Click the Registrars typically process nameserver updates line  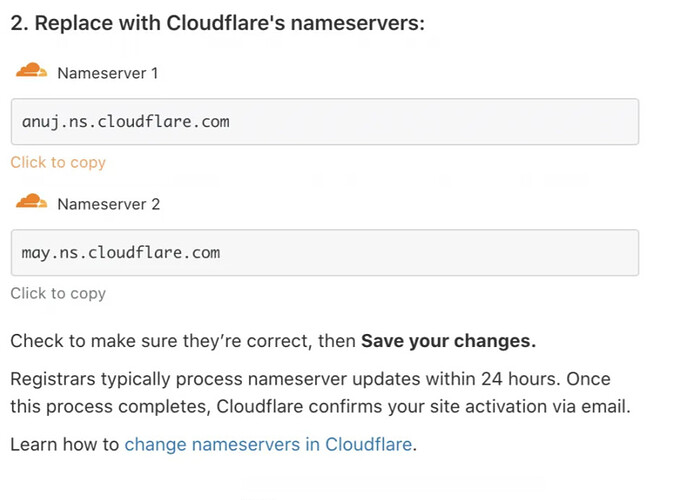click(310, 380)
